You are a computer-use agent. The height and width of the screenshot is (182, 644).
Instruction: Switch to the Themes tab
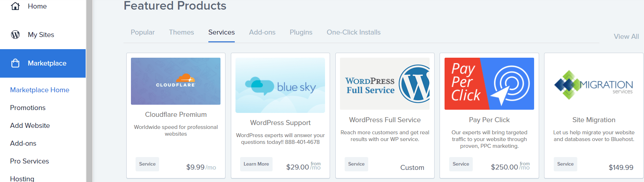pos(182,32)
